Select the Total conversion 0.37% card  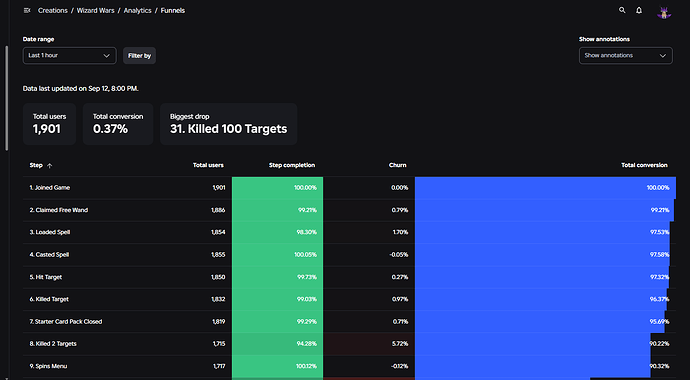[x=118, y=124]
